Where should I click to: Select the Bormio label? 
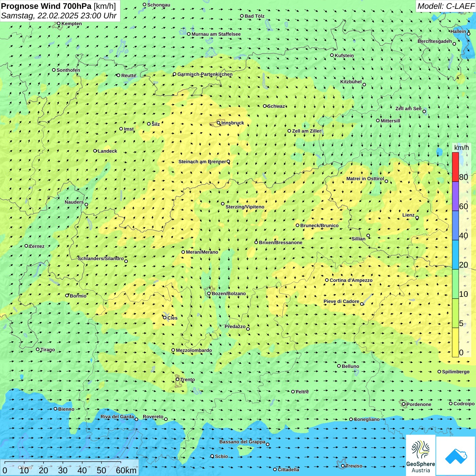pyautogui.click(x=78, y=296)
